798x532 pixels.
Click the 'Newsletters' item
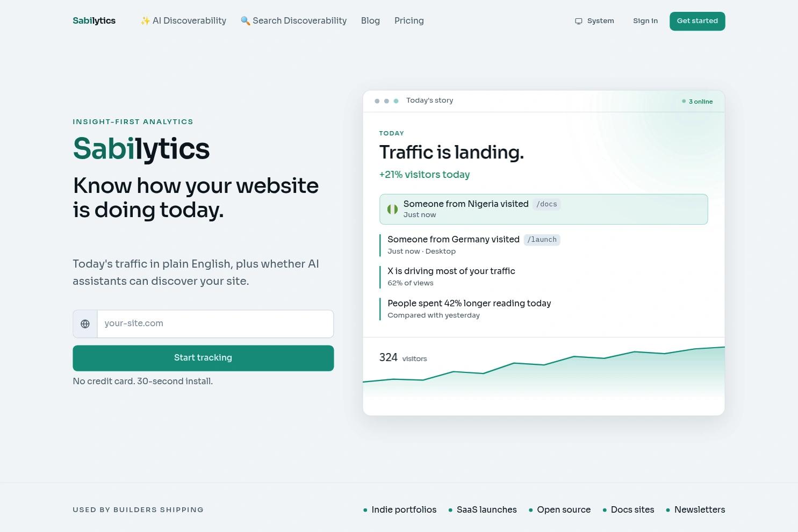click(696, 510)
